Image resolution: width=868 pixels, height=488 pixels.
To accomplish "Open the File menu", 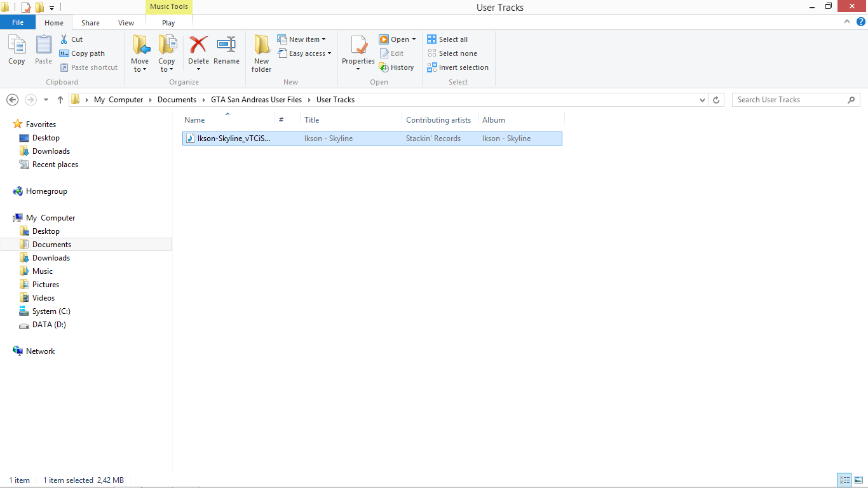I will click(x=18, y=22).
